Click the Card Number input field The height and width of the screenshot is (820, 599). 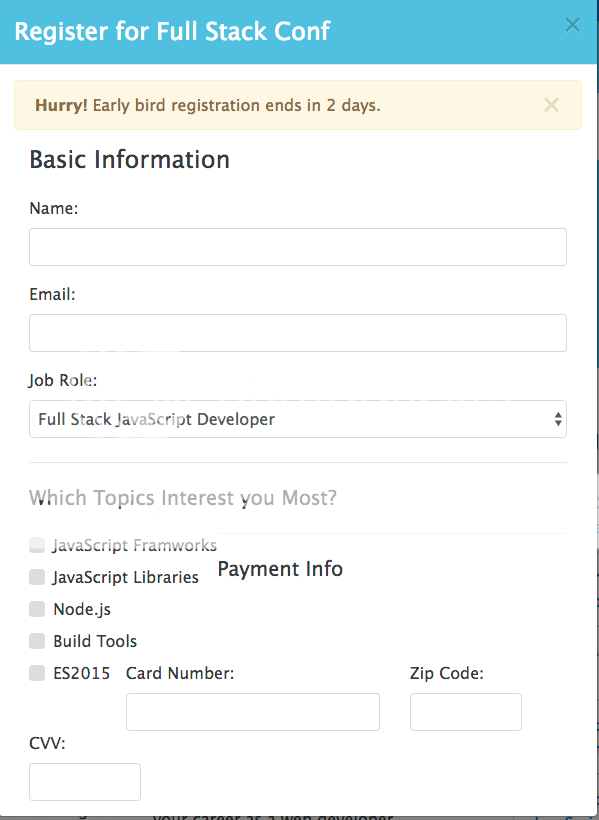(253, 712)
